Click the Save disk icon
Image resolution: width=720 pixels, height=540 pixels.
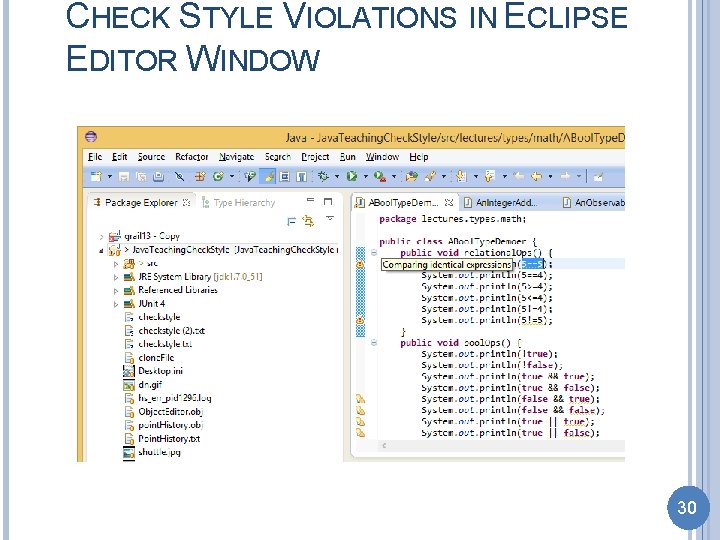(124, 177)
